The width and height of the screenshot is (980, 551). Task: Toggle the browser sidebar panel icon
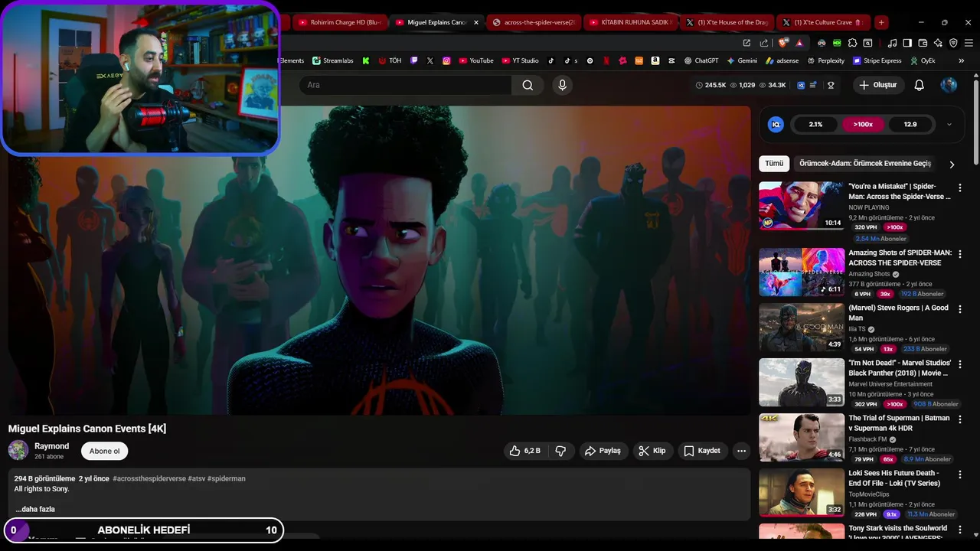pos(907,43)
